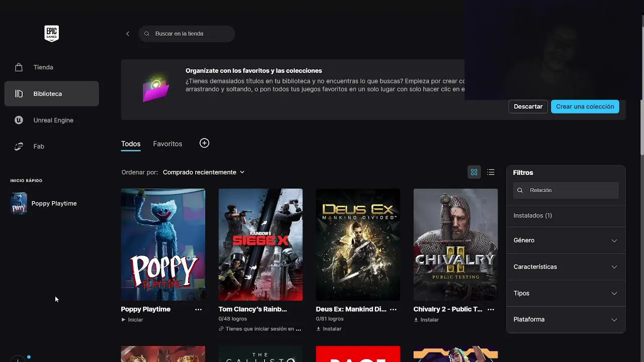Open The Callisto Protocol cover thumbnail

(x=261, y=354)
